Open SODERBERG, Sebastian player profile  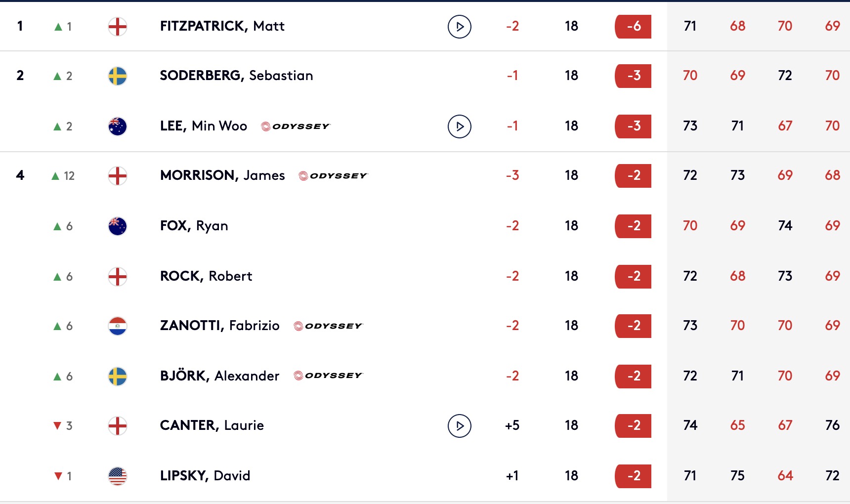pyautogui.click(x=236, y=76)
